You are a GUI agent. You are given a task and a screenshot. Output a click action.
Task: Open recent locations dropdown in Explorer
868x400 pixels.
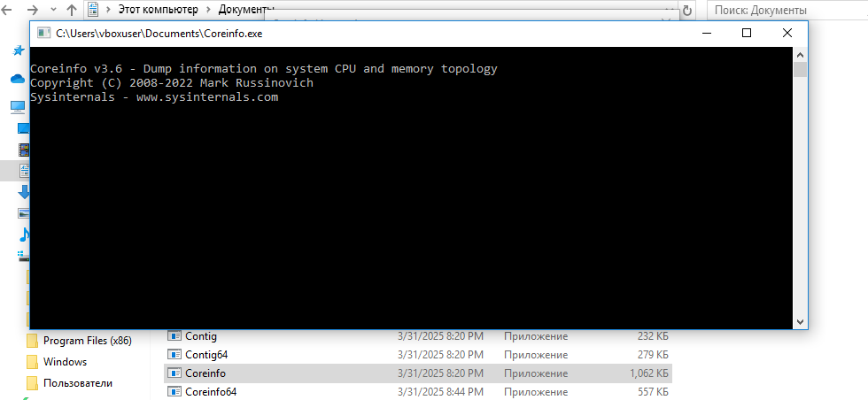(53, 10)
